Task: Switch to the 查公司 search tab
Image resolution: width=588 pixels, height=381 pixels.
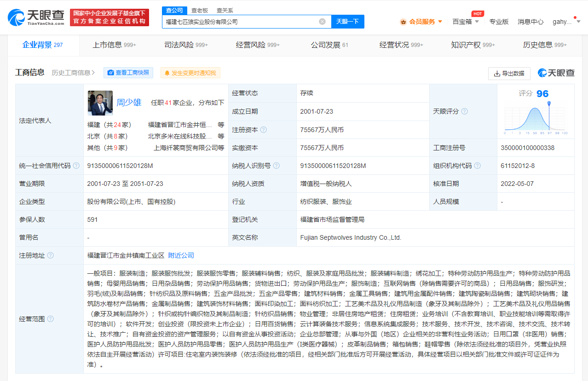Action: click(174, 10)
